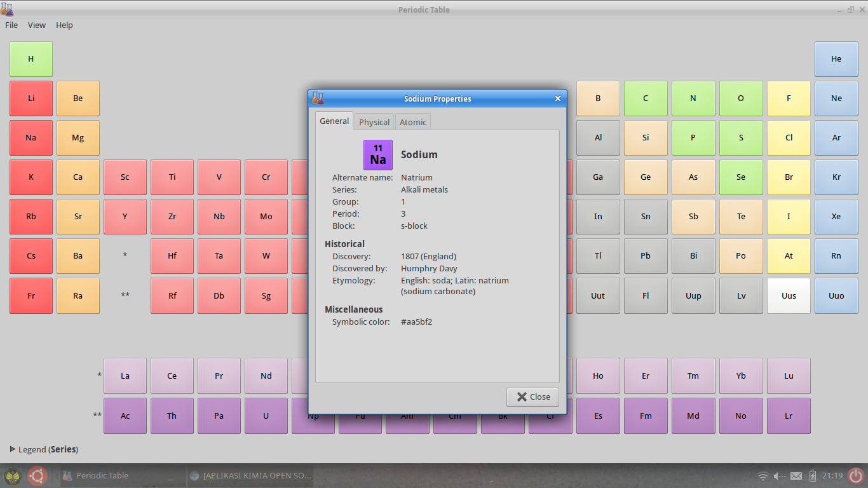Open the Help menu

tap(64, 25)
